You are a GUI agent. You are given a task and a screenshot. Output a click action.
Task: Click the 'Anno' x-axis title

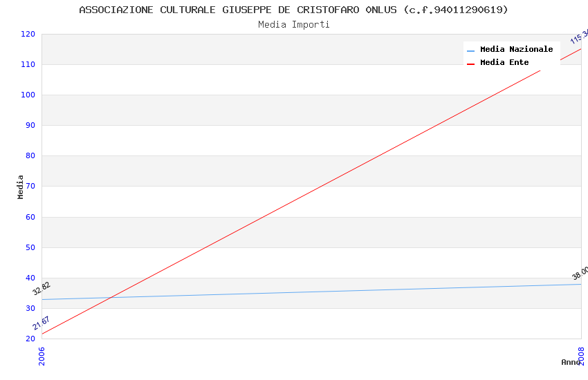[x=571, y=362]
